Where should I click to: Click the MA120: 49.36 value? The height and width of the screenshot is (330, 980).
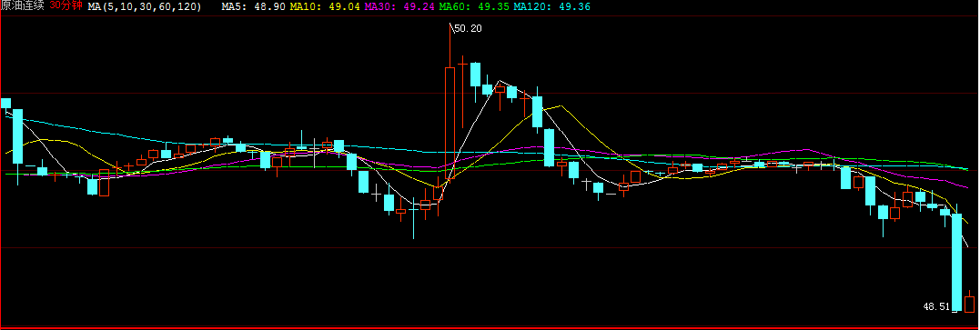551,7
